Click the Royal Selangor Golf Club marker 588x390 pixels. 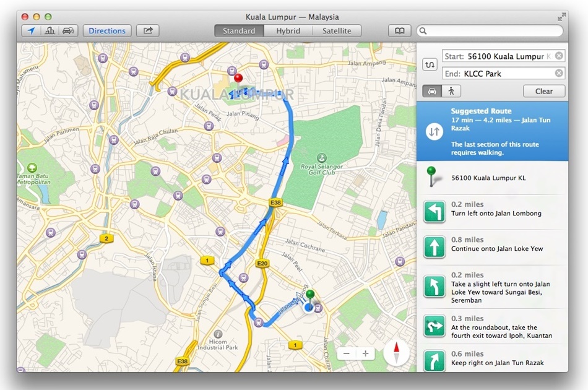[x=321, y=158]
